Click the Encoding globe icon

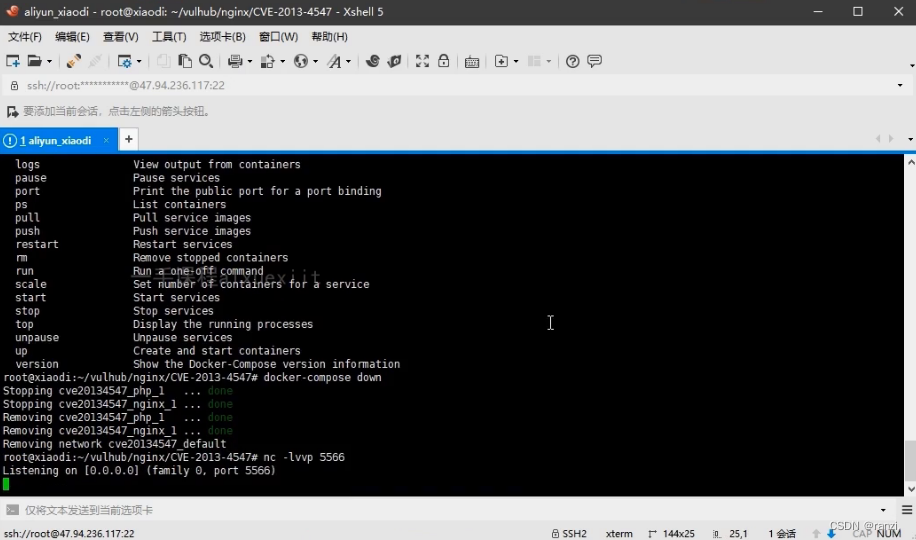[301, 61]
